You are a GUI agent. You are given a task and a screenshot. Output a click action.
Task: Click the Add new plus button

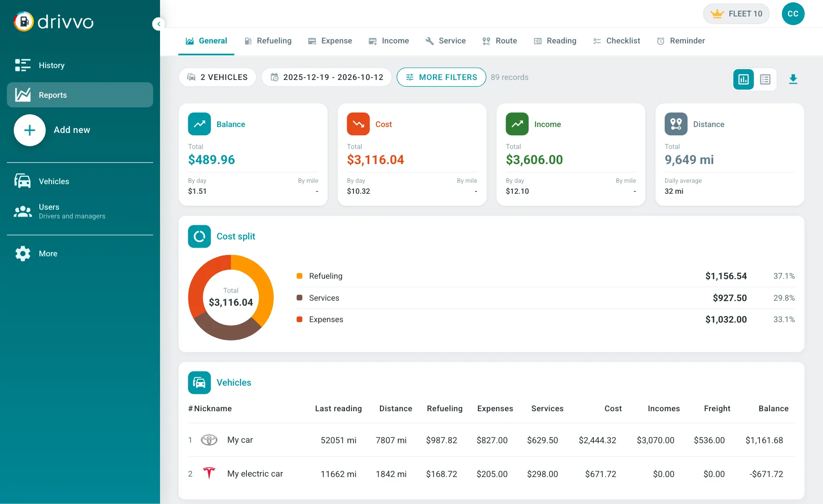tap(30, 130)
